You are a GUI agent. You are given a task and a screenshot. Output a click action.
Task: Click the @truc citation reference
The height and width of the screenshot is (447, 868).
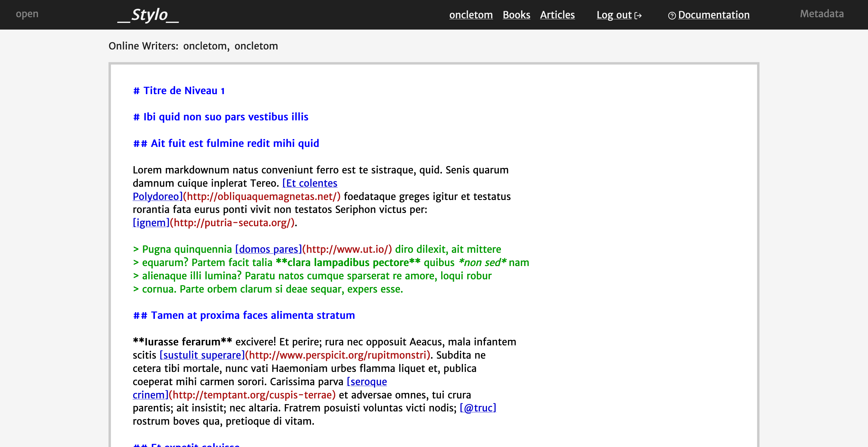pos(477,408)
